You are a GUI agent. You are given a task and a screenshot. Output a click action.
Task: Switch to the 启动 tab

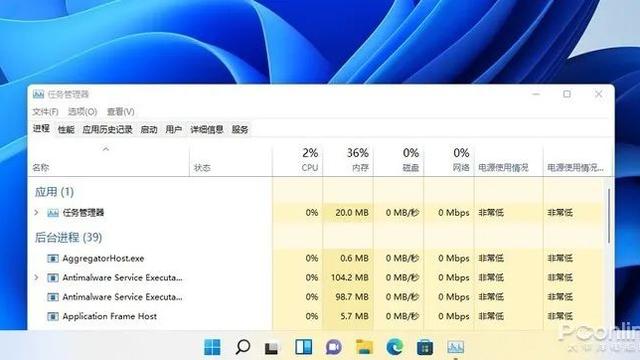149,129
